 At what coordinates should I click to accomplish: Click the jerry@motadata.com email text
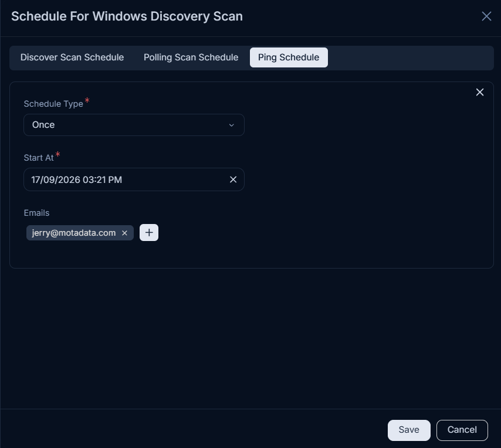pos(74,233)
